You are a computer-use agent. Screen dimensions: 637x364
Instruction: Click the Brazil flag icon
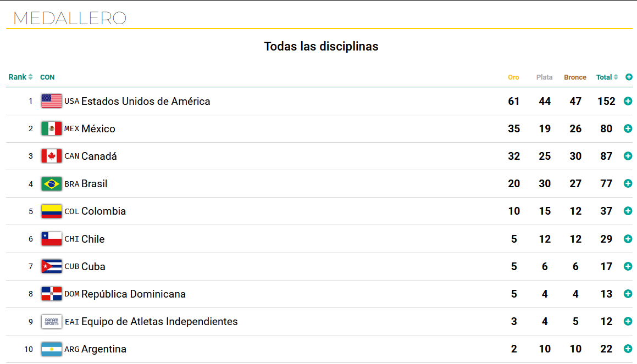pos(52,184)
